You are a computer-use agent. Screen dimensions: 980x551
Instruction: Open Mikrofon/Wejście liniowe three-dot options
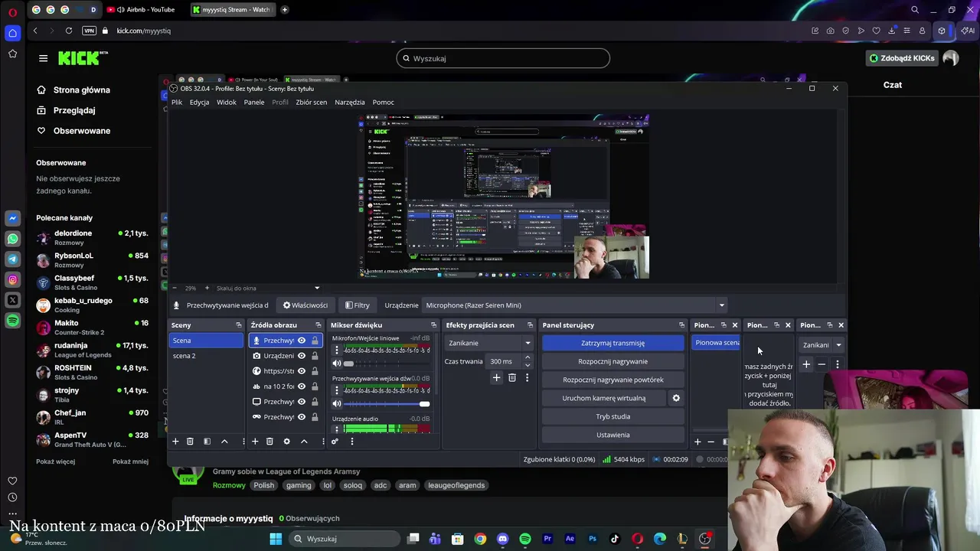click(336, 350)
